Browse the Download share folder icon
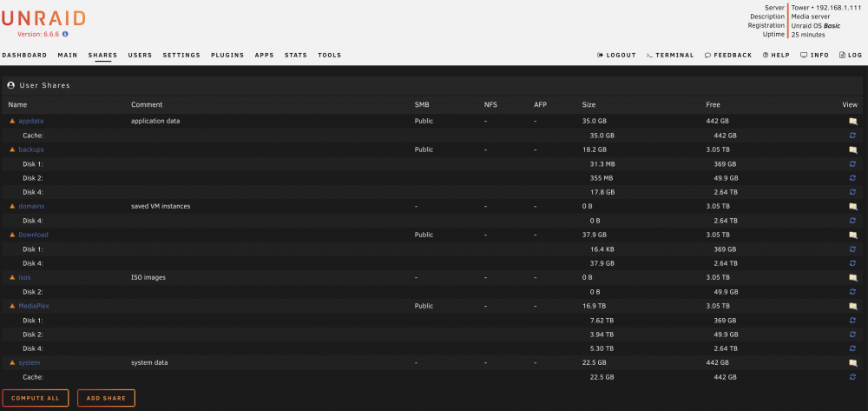This screenshot has height=411, width=868. coord(852,235)
